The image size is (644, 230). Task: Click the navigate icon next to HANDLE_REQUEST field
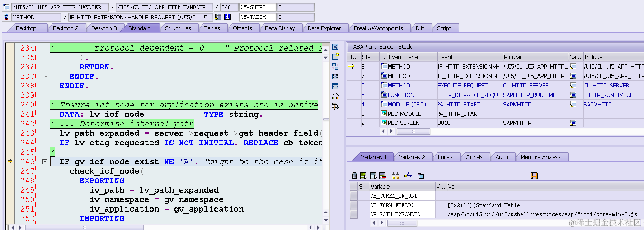[x=218, y=17]
